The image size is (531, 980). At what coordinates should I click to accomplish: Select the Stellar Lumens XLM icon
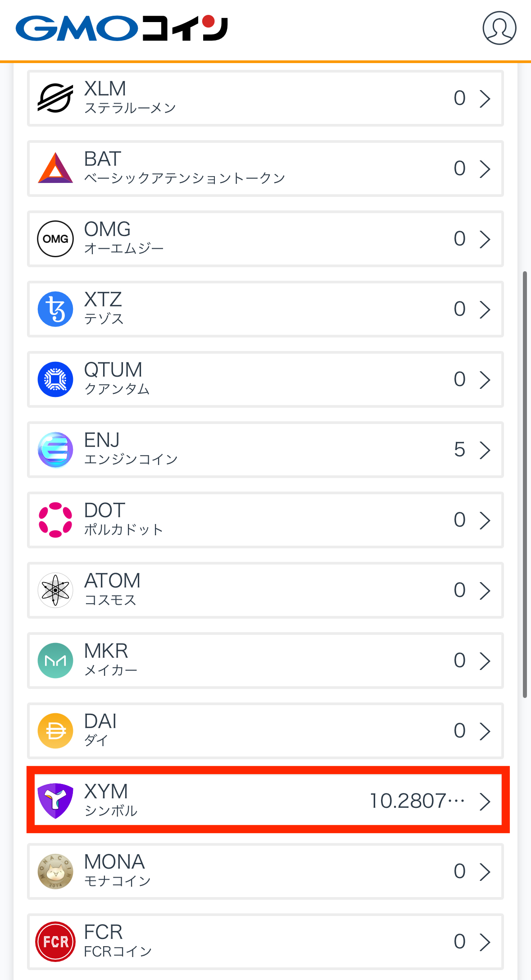(x=55, y=98)
